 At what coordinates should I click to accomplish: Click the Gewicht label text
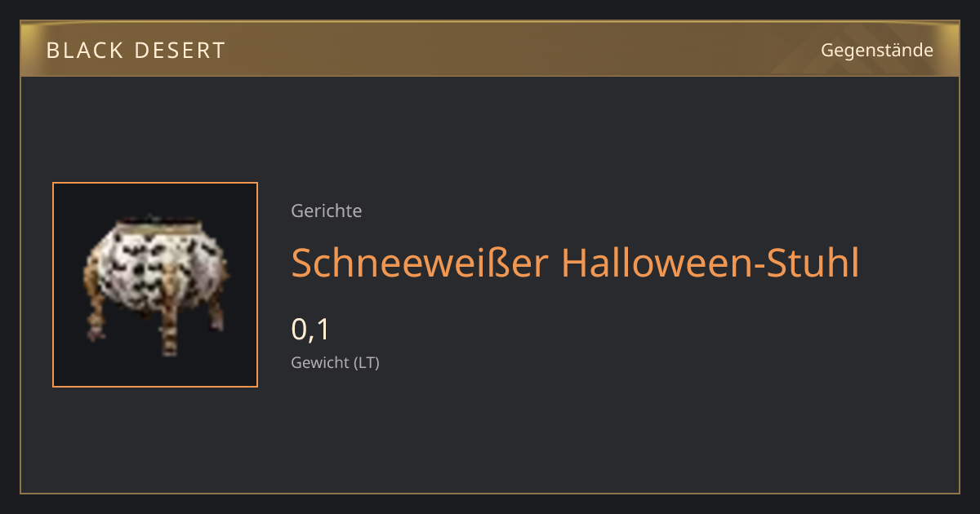coord(320,363)
